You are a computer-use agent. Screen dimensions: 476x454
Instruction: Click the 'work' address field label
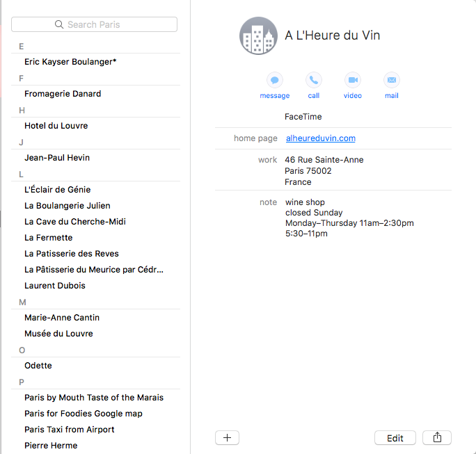(267, 160)
